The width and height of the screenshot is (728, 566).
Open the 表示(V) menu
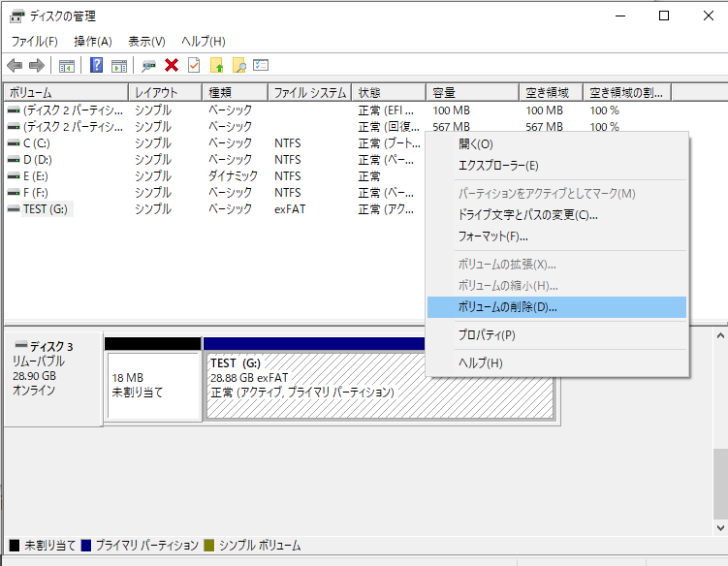pyautogui.click(x=146, y=42)
